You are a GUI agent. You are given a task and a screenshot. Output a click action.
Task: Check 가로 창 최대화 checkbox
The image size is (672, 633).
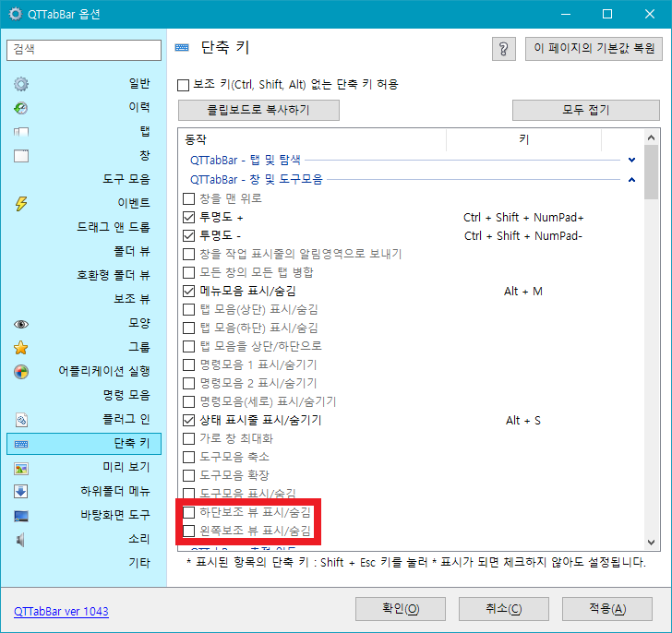[188, 438]
